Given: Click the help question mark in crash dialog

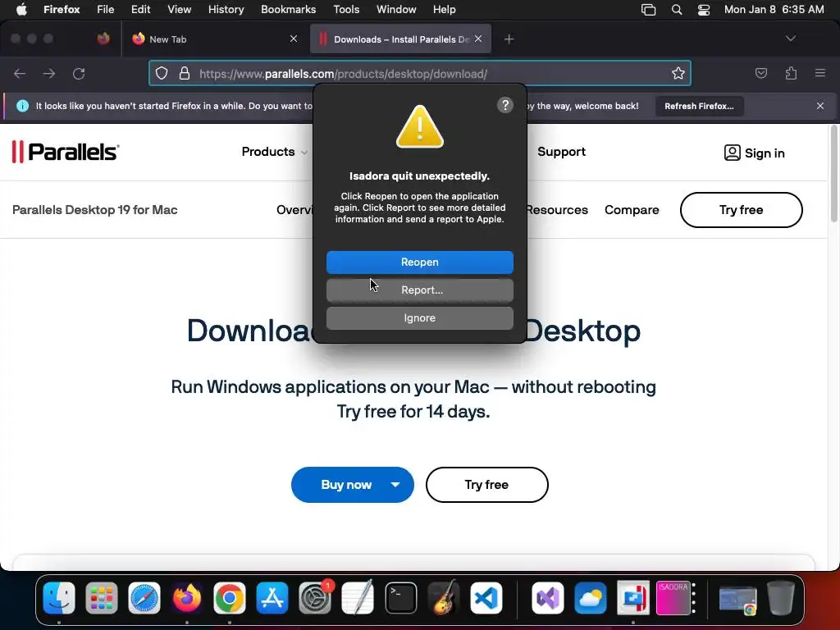Looking at the screenshot, I should pos(505,105).
